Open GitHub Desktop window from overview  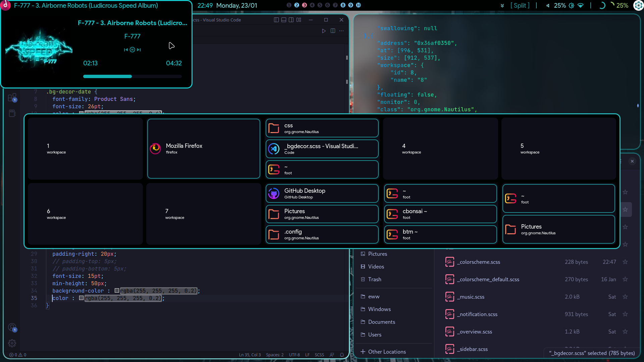point(322,193)
